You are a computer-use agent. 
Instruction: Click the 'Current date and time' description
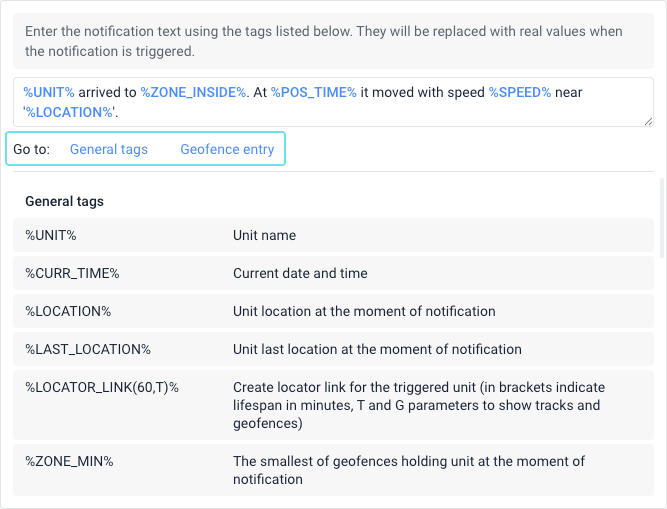coord(300,273)
